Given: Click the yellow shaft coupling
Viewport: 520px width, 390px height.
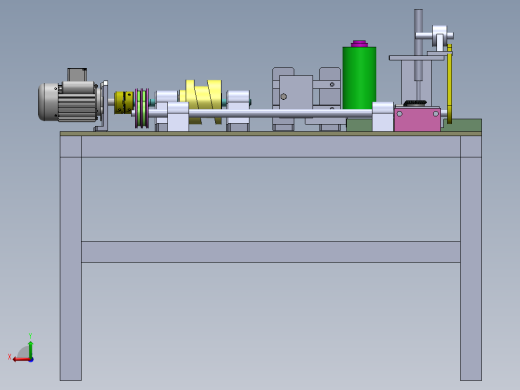Looking at the screenshot, I should 124,103.
